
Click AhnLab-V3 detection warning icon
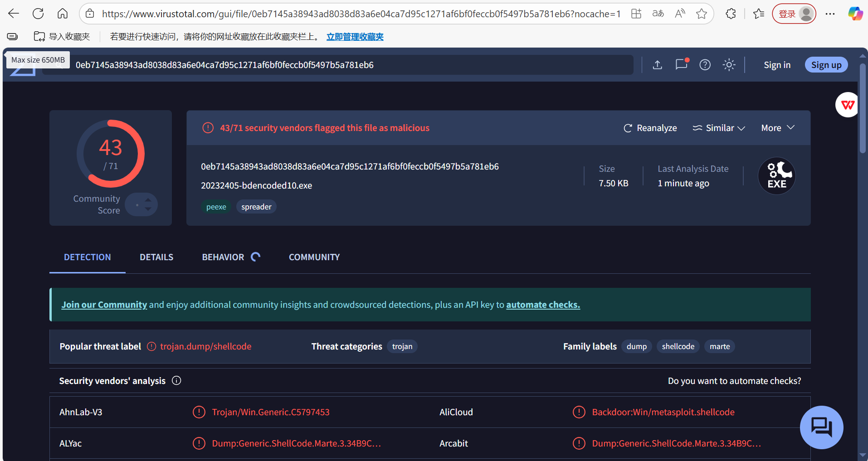pyautogui.click(x=199, y=412)
